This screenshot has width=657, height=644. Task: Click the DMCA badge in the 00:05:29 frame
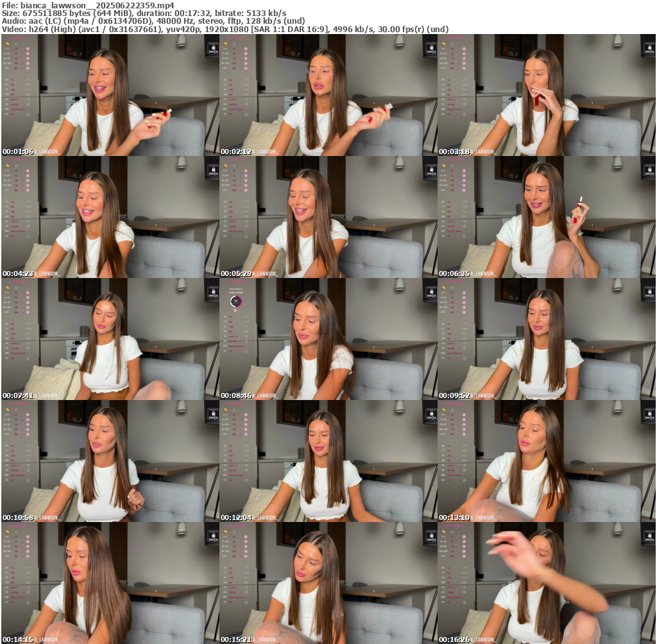[x=430, y=170]
